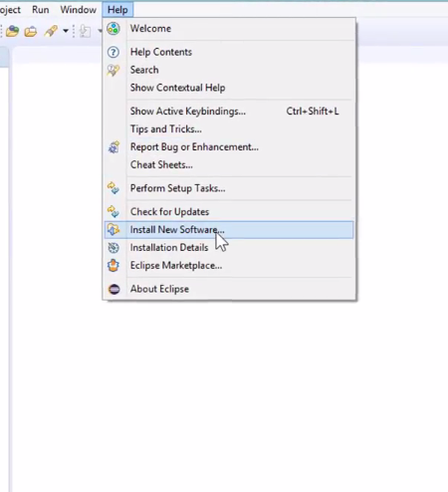Open the Window menu
Screen dimensions: 448x492
click(x=79, y=10)
